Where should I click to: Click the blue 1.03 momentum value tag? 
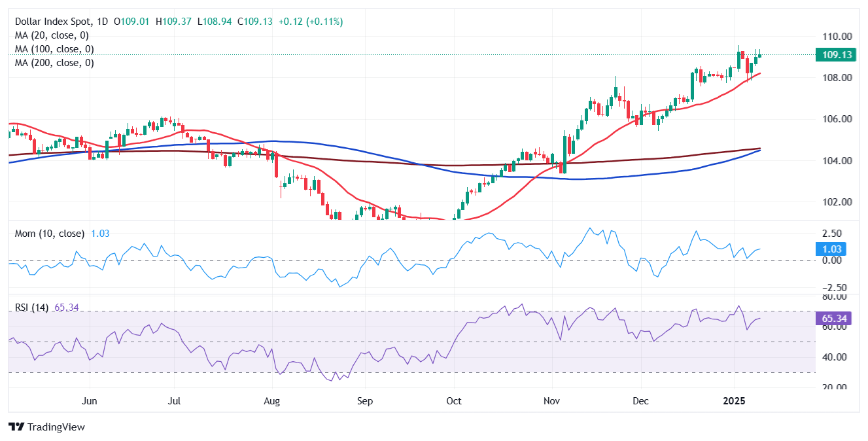831,249
